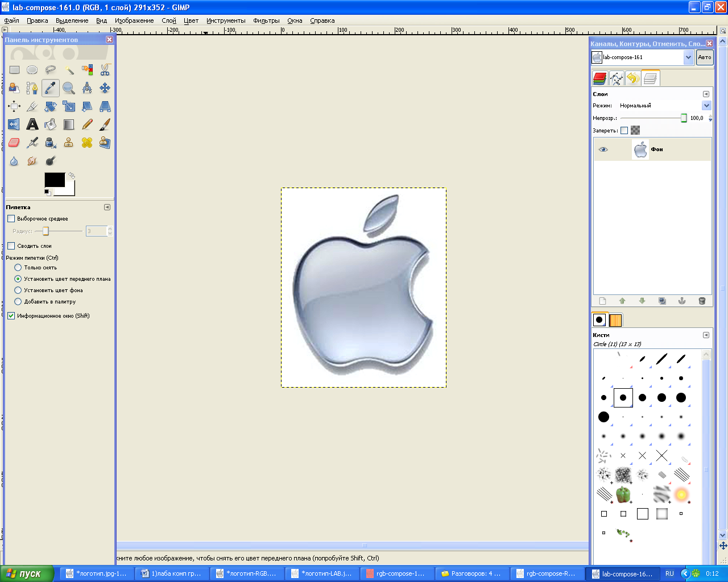Select the Heal tool
Screen dimensions: 728x582
click(x=87, y=143)
